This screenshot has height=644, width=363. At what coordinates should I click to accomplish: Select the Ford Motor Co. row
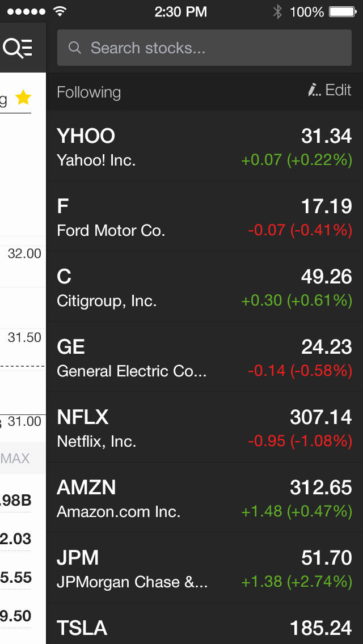coord(204,217)
